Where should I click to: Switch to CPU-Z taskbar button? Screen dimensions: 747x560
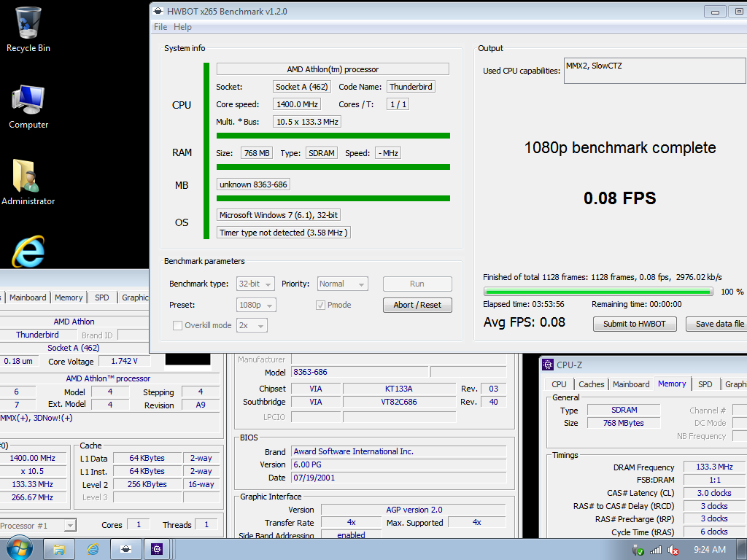coord(157,550)
